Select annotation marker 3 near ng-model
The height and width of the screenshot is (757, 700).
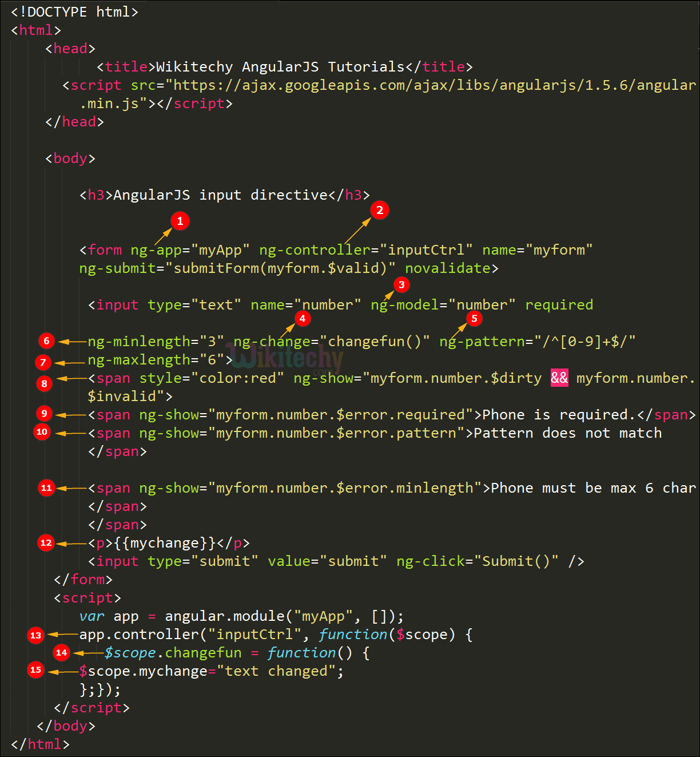tap(401, 284)
